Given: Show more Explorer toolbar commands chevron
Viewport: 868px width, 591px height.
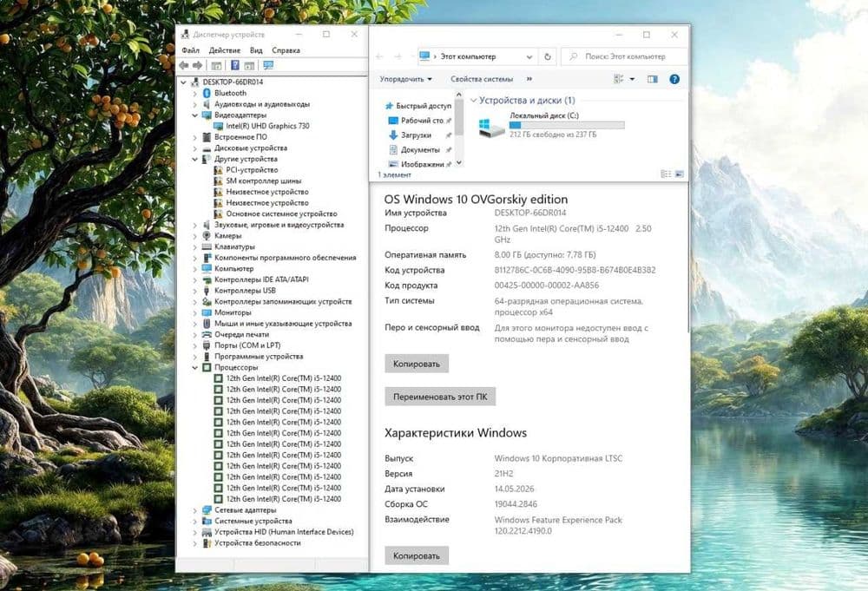Looking at the screenshot, I should (x=529, y=79).
